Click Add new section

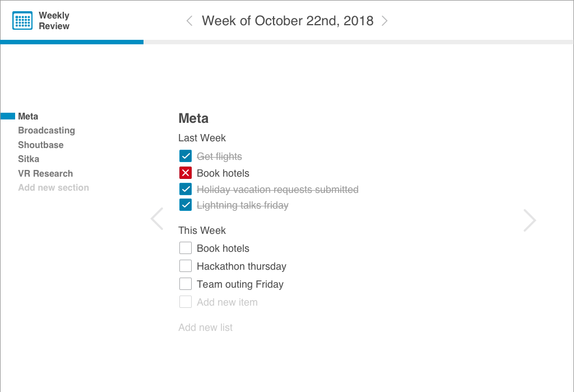(x=53, y=187)
